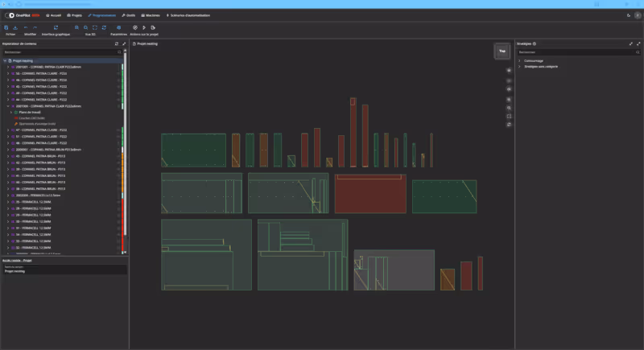Expand the Plans de travail node
The height and width of the screenshot is (350, 644).
click(11, 112)
